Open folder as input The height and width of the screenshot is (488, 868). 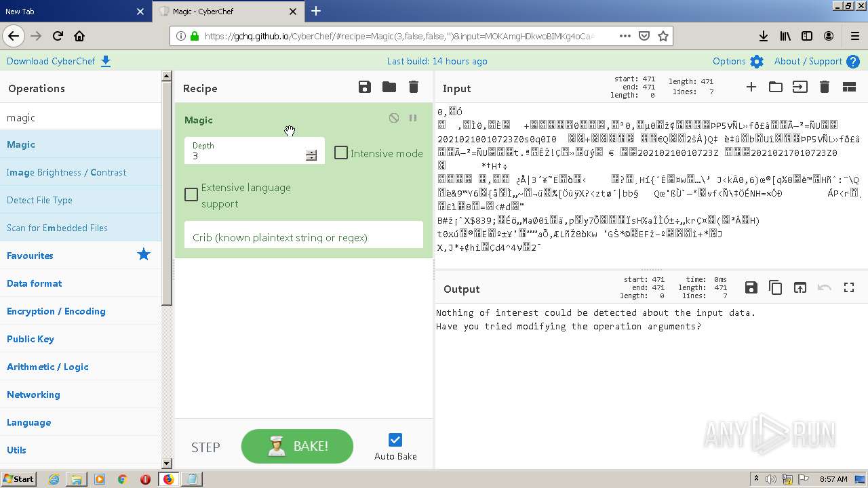tap(776, 87)
